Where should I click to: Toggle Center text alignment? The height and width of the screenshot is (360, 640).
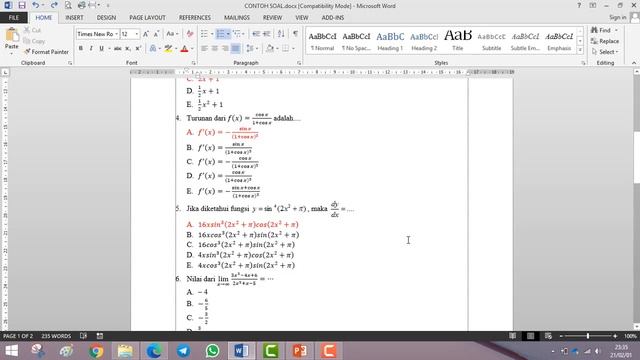(x=215, y=49)
